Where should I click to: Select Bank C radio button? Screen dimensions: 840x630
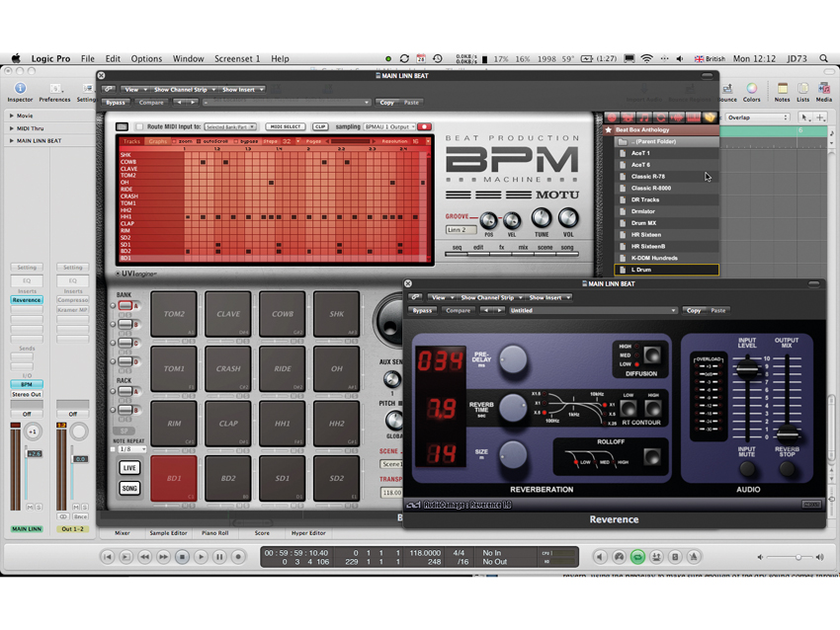(x=113, y=343)
